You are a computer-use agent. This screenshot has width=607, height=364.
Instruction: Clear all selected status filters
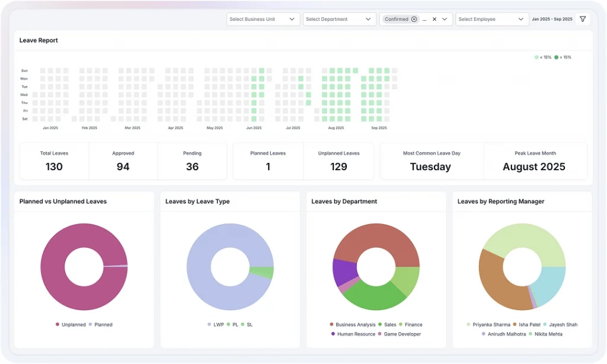(434, 19)
